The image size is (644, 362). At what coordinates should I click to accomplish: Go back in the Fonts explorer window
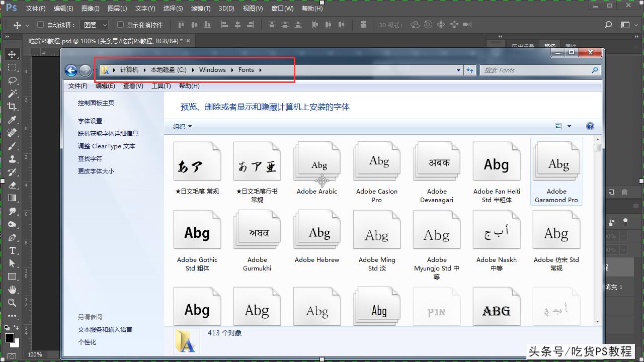(71, 70)
